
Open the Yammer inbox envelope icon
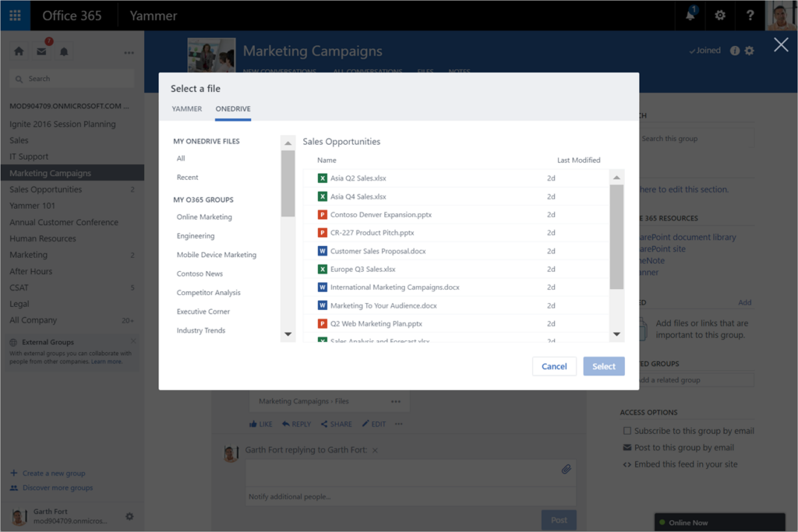point(43,51)
